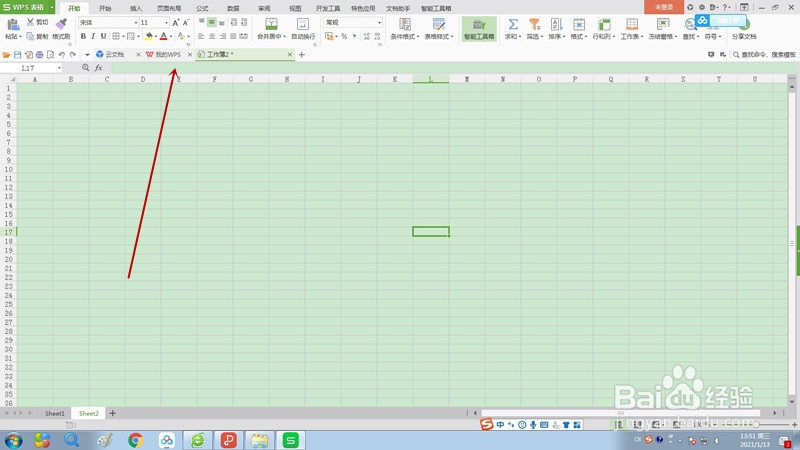
Task: Open Chrome from the Windows taskbar
Action: (x=136, y=440)
